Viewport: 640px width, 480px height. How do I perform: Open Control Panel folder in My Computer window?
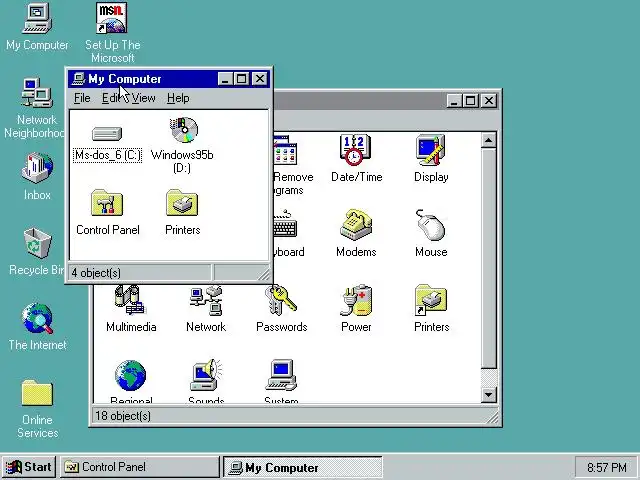pyautogui.click(x=107, y=203)
